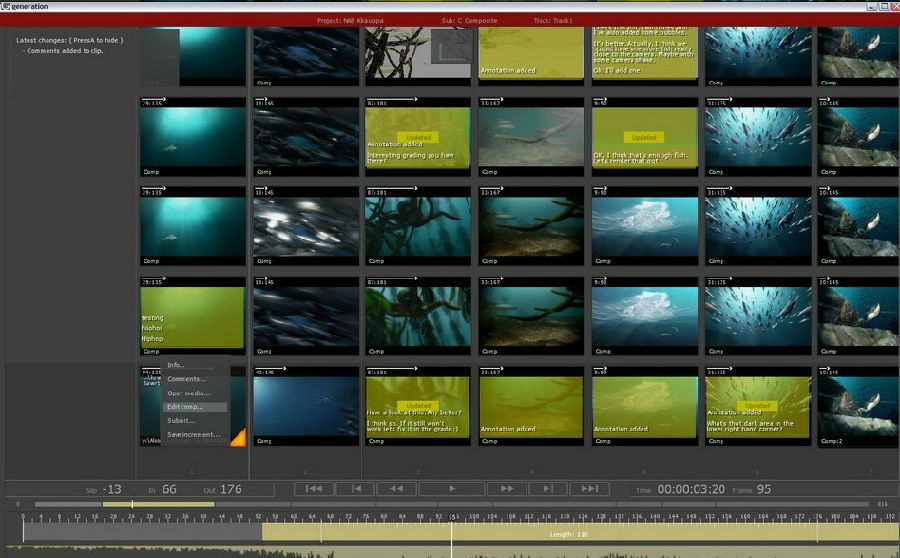Click the 'Track: Track1' header text

tap(553, 21)
